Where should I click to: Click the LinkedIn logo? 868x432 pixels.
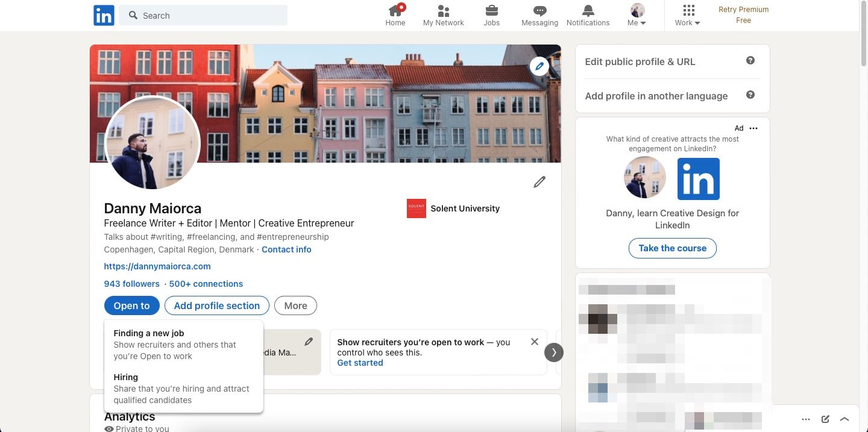pyautogui.click(x=103, y=15)
